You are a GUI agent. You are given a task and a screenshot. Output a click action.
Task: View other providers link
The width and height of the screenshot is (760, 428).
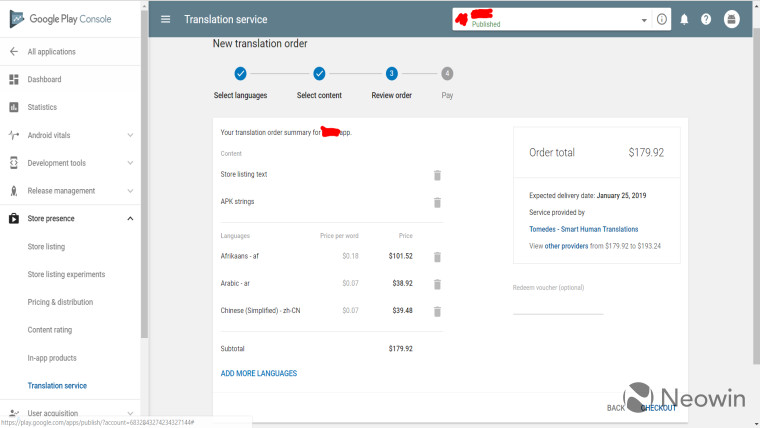[x=566, y=246]
